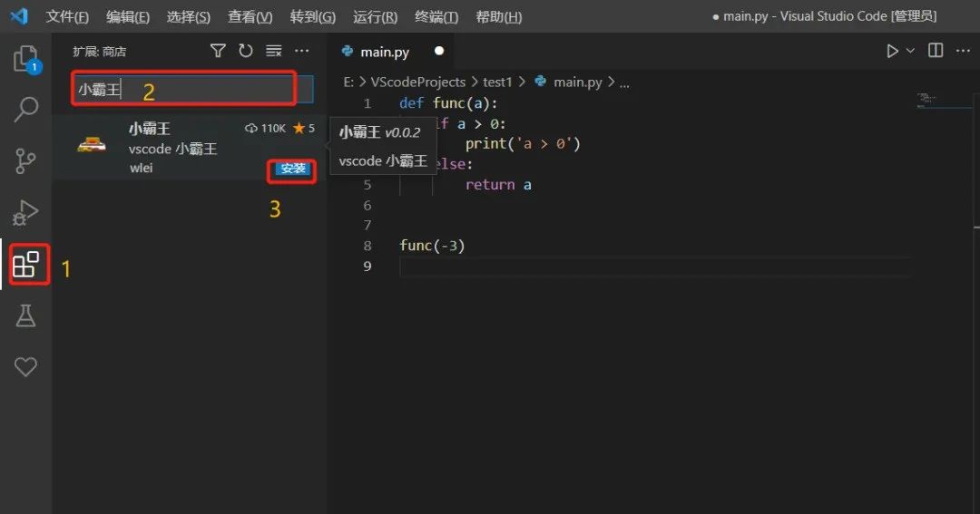Open editor more actions ellipsis
This screenshot has height=514, width=980.
click(963, 51)
